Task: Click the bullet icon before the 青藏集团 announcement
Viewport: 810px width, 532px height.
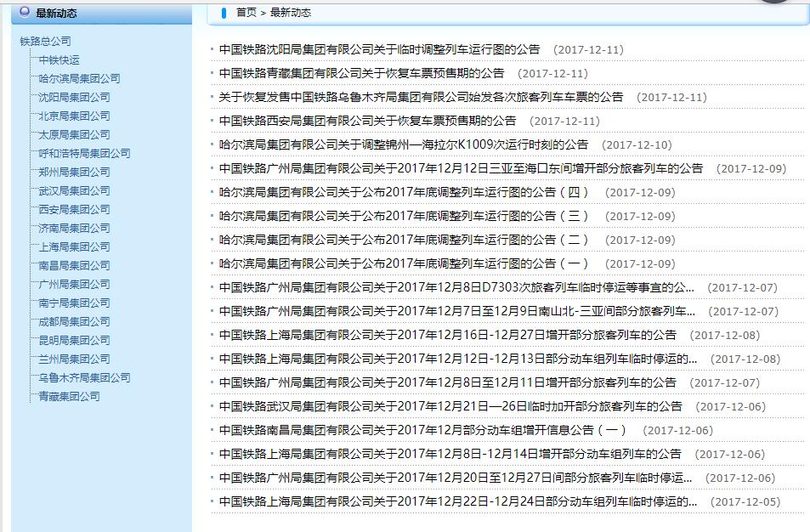Action: click(x=212, y=73)
